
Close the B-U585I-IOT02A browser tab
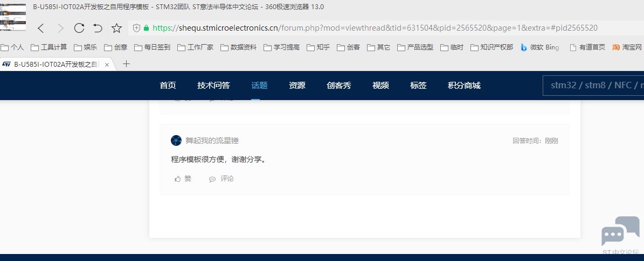pyautogui.click(x=107, y=65)
